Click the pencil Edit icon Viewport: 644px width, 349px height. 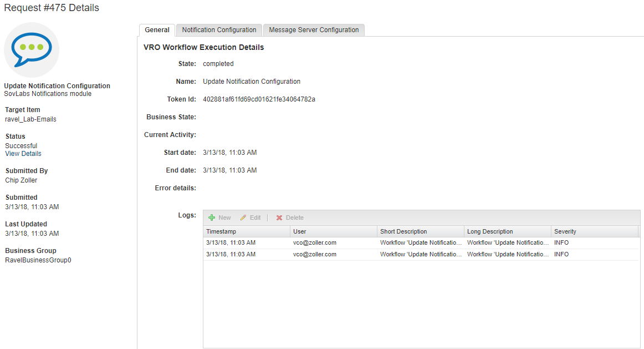pos(243,218)
